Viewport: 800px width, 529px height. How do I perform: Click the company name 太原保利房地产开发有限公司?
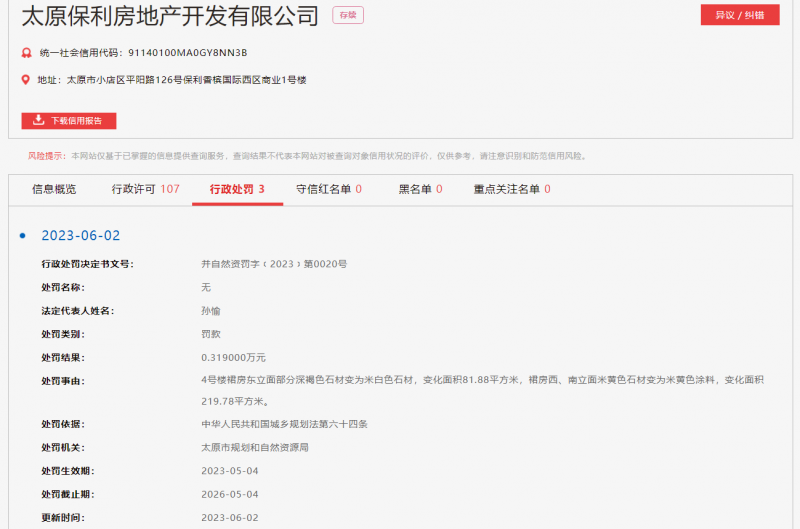pyautogui.click(x=170, y=16)
